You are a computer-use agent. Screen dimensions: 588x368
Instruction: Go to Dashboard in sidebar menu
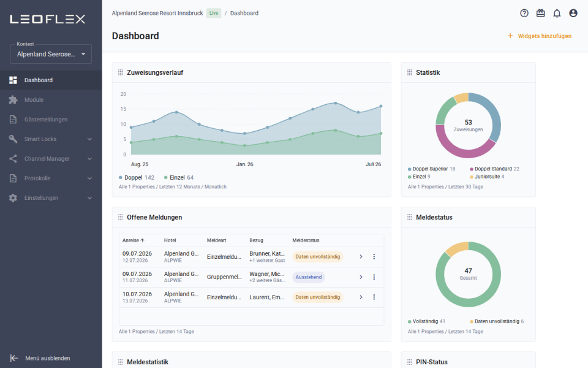(x=51, y=80)
